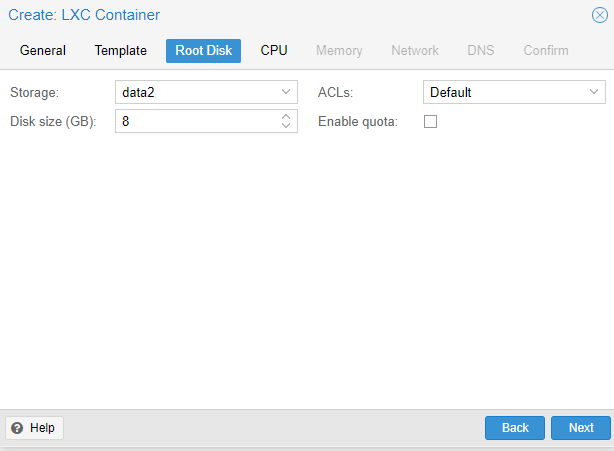Increase disk size with up spinner arrow
The image size is (614, 451).
click(x=286, y=116)
